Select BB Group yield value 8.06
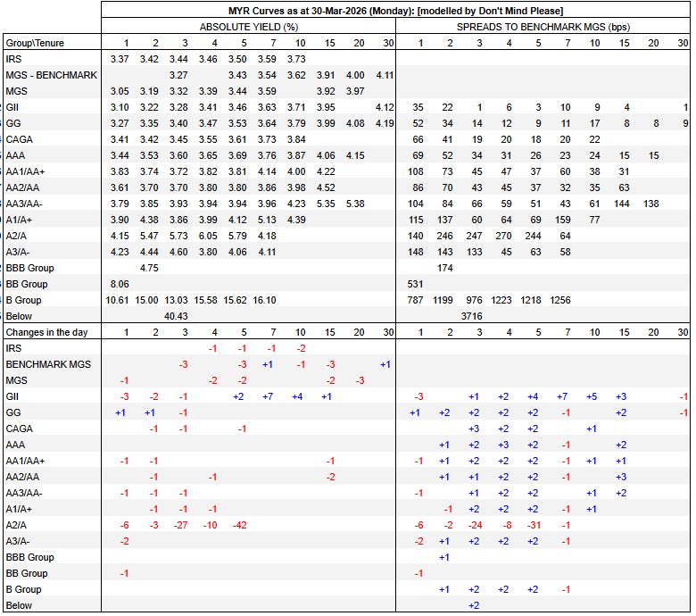The width and height of the screenshot is (696, 616). click(x=120, y=284)
